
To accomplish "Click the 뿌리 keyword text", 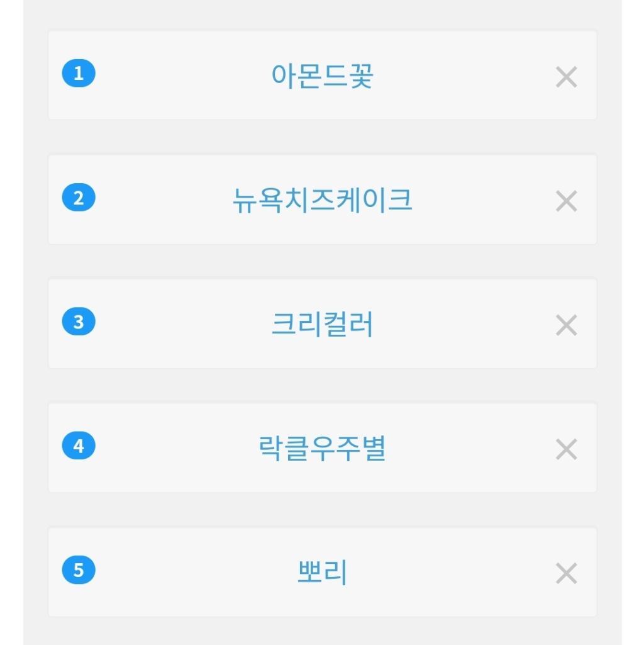I will coord(322,573).
